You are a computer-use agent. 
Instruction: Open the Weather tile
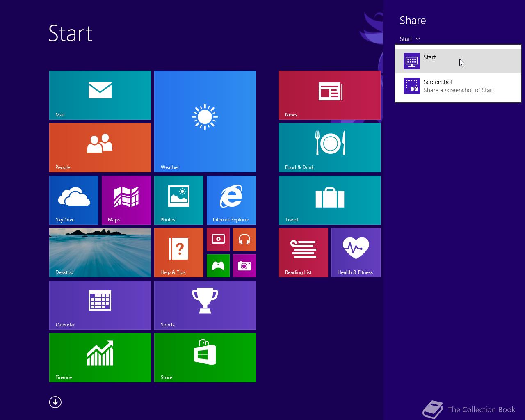pos(205,121)
